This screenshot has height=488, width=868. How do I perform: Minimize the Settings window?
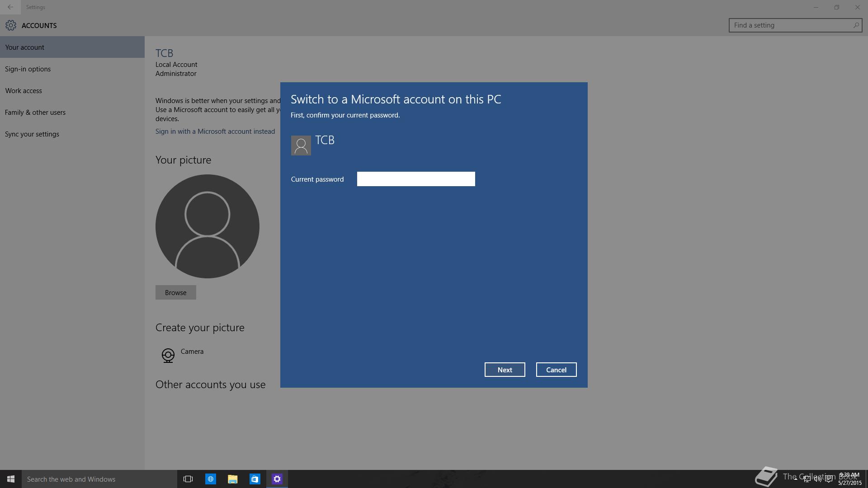(x=816, y=7)
